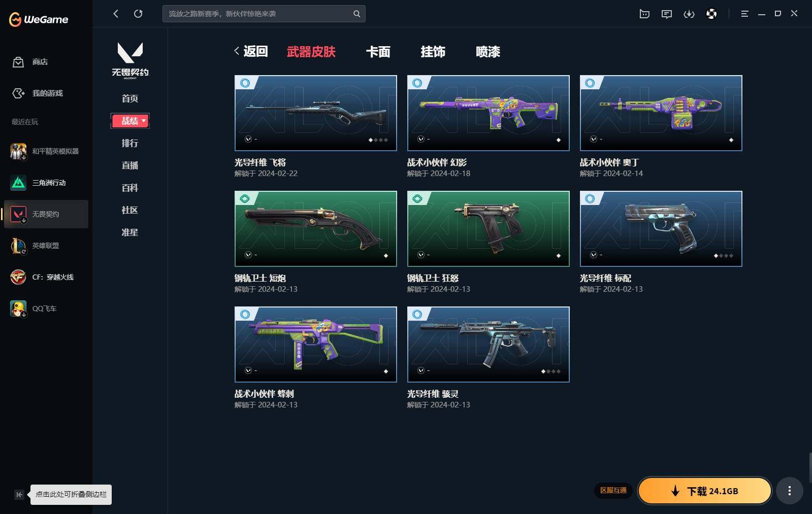Image resolution: width=812 pixels, height=514 pixels.
Task: Open the 排行 menu item
Action: pos(130,143)
